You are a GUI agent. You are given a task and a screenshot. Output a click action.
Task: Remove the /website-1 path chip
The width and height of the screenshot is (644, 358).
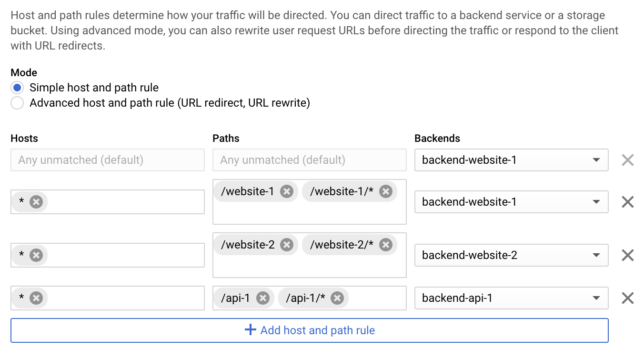pos(286,191)
